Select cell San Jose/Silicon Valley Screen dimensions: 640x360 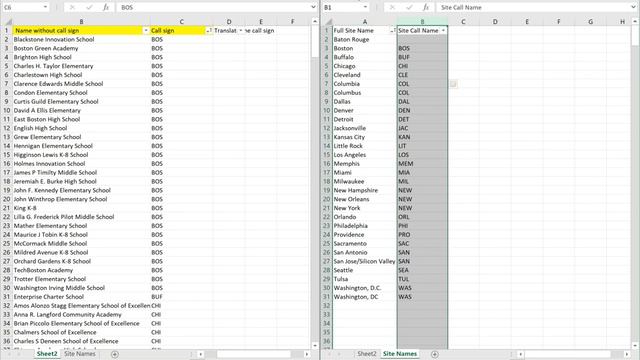pyautogui.click(x=365, y=261)
